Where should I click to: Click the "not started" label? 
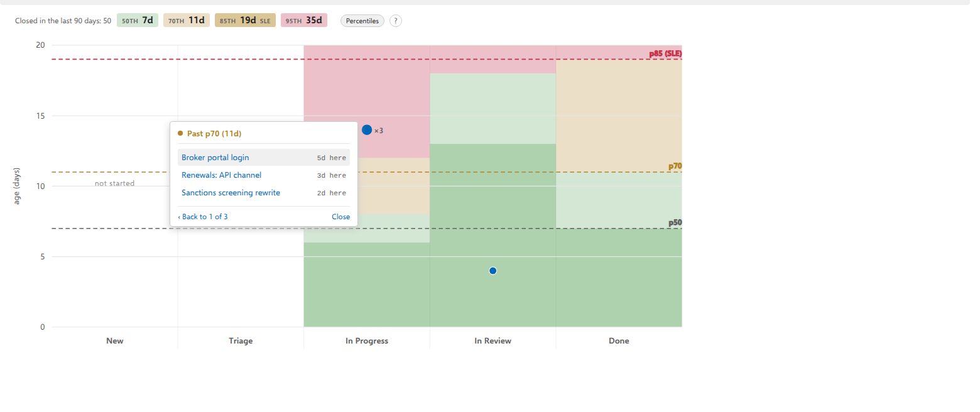tap(115, 183)
